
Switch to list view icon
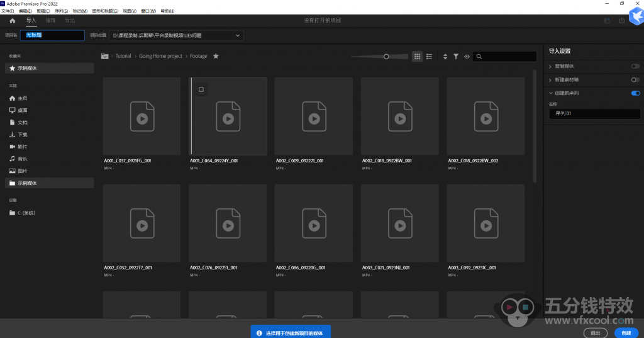(x=430, y=57)
